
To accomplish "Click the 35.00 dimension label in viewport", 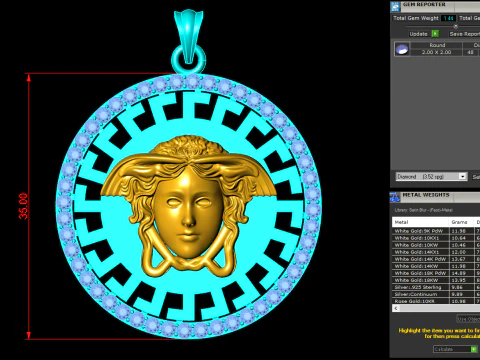I will click(23, 206).
